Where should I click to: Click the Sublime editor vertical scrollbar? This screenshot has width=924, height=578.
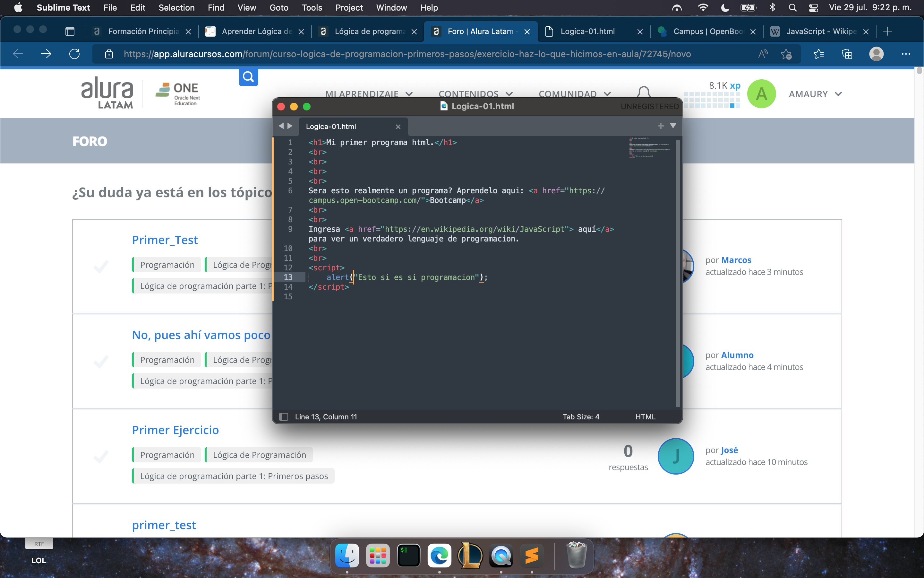tap(678, 273)
